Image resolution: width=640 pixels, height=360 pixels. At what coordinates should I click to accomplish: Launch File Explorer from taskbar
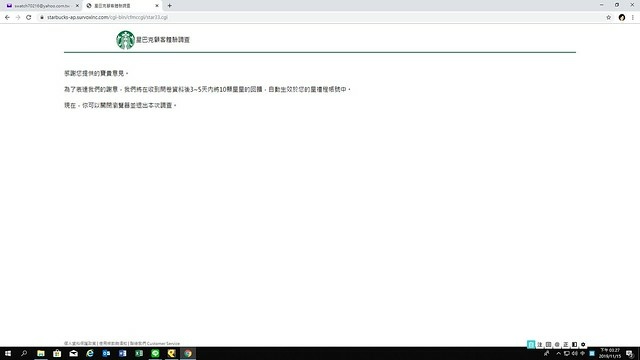41,353
